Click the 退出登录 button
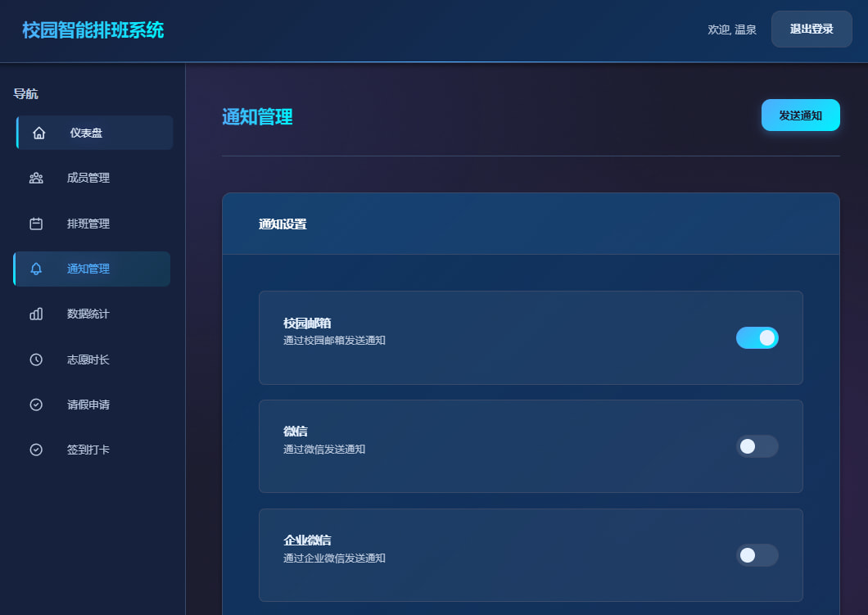The image size is (868, 615). click(811, 29)
